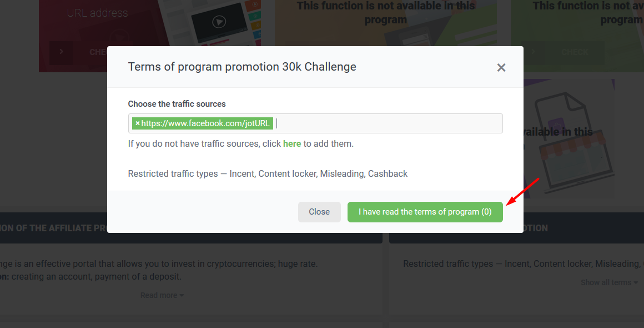Click the URL address field on red card
Viewport: 644px width, 328px height.
(98, 13)
